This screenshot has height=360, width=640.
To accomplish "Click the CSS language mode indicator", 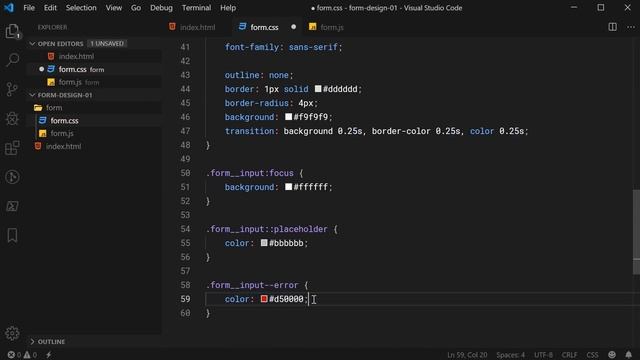I will [592, 355].
